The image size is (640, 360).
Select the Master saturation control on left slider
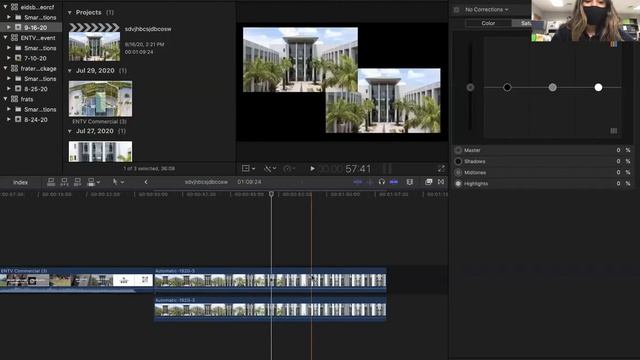[x=470, y=87]
